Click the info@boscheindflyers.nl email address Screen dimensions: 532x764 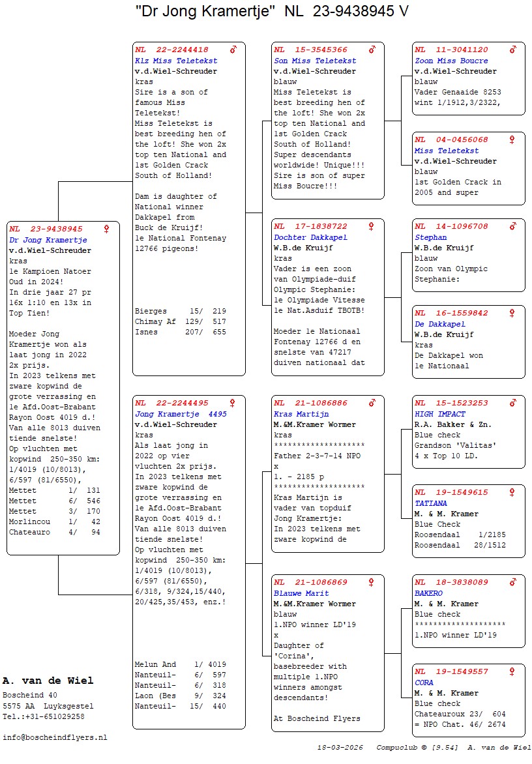(x=55, y=737)
